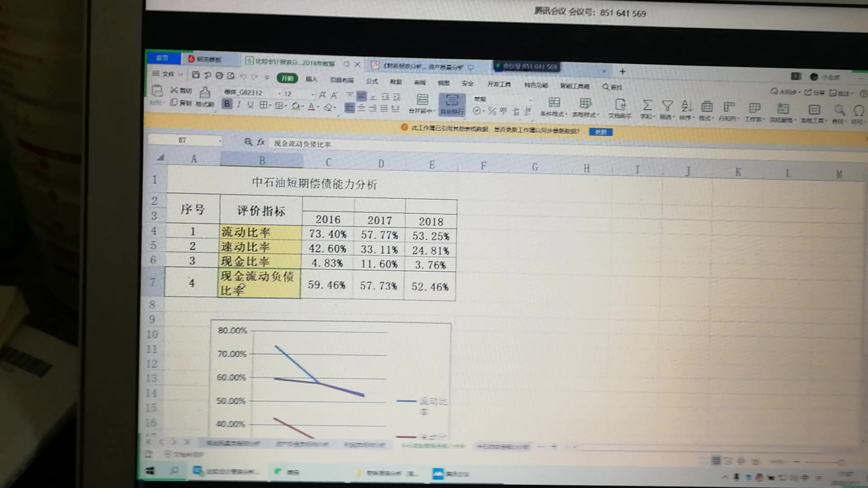Click the Symbol omega icon
Viewport: 868px width, 488px height.
click(x=859, y=110)
